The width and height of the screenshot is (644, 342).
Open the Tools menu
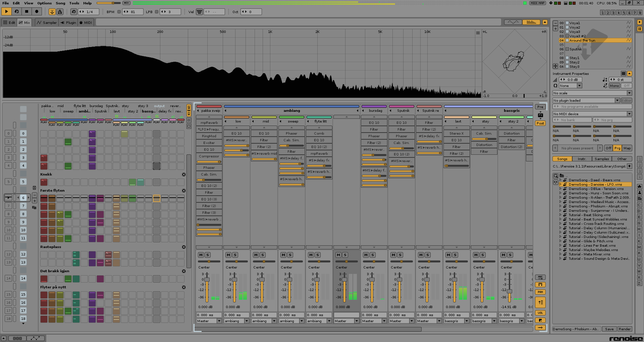click(x=74, y=3)
